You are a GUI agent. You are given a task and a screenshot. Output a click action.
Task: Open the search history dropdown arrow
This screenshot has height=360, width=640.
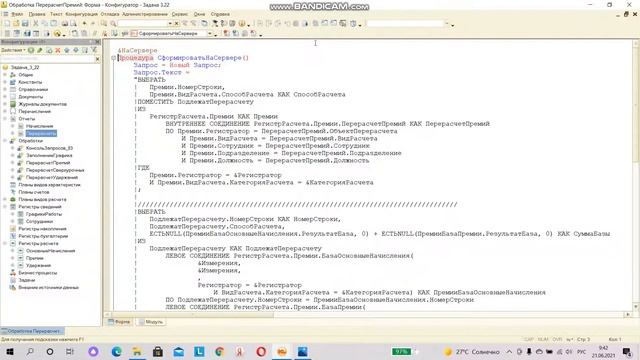click(x=170, y=24)
